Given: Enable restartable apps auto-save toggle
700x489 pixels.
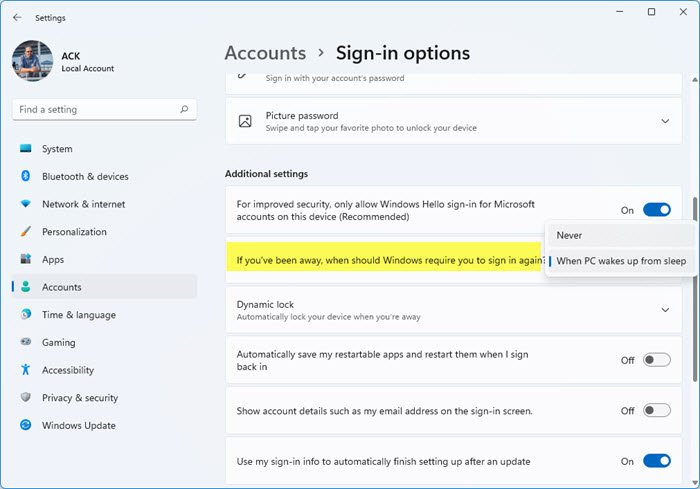Looking at the screenshot, I should (x=657, y=360).
